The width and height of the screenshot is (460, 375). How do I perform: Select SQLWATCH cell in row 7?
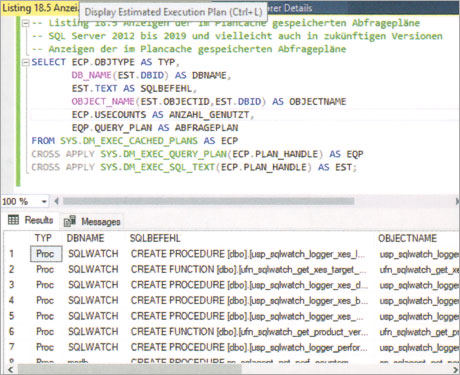coord(93,347)
